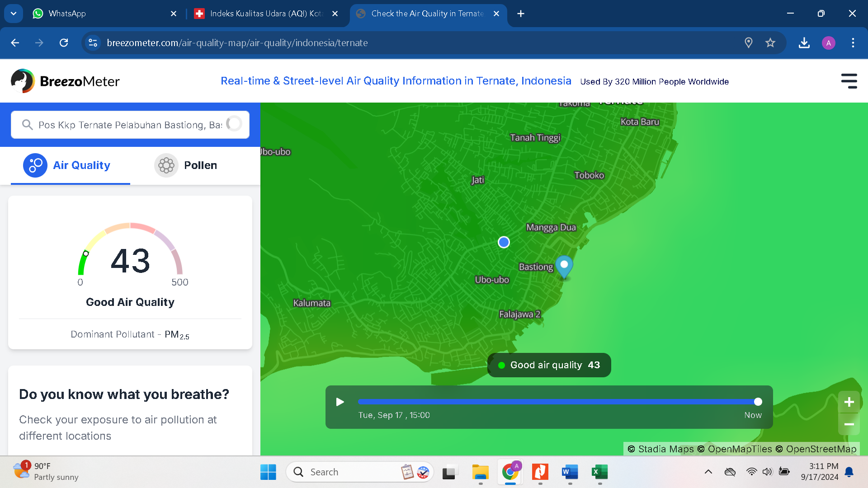
Task: Open File Explorer from the taskbar
Action: 481,472
